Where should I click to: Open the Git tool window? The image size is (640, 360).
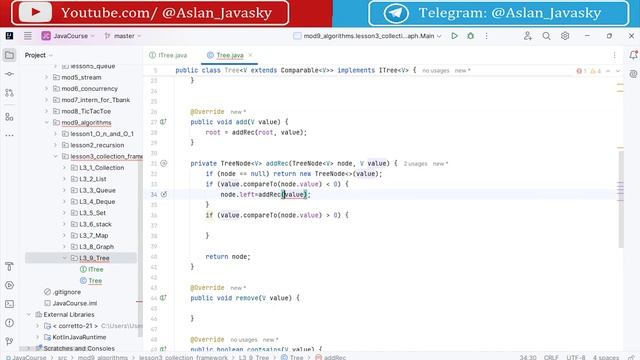9,341
